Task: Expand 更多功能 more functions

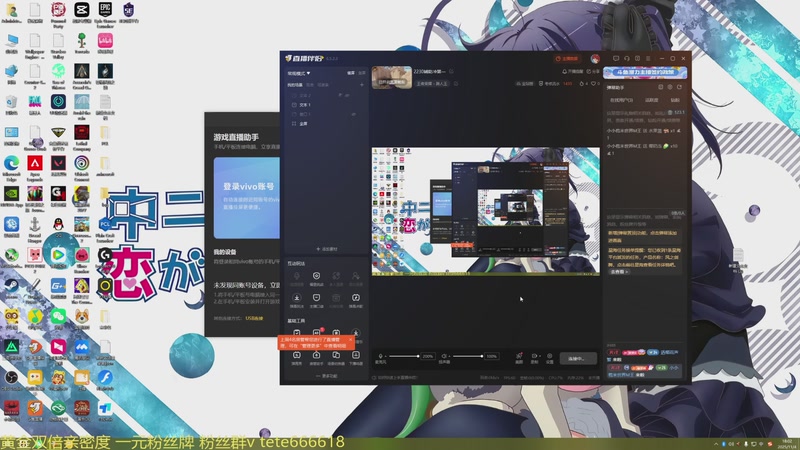Action: (327, 376)
